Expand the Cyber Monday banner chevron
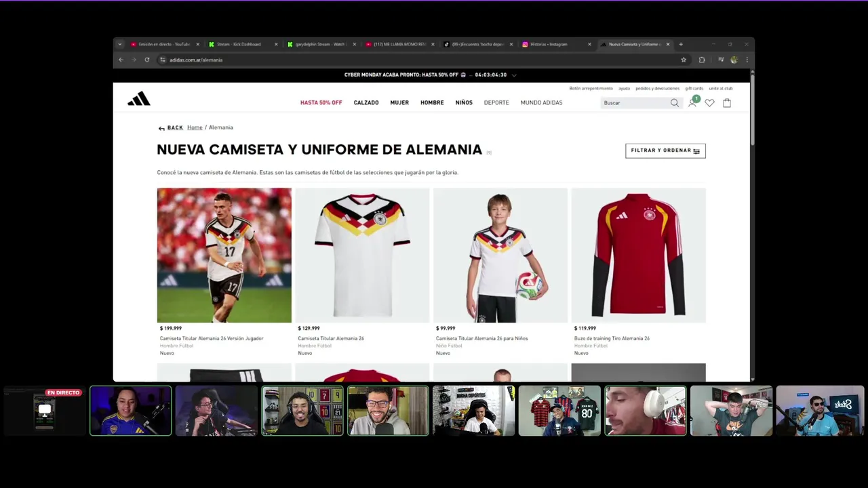Screen dimensions: 868x488 tap(514, 75)
